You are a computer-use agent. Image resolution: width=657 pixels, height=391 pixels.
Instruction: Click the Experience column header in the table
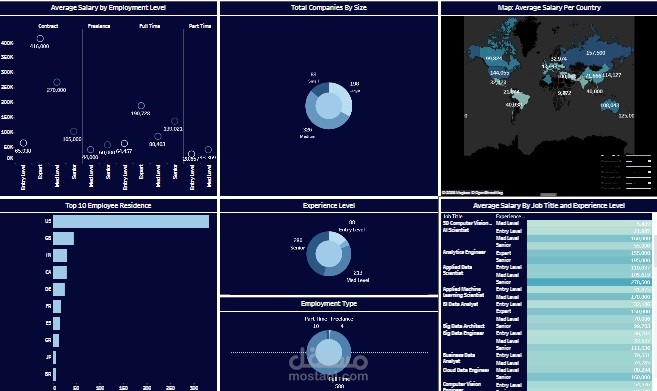[510, 216]
